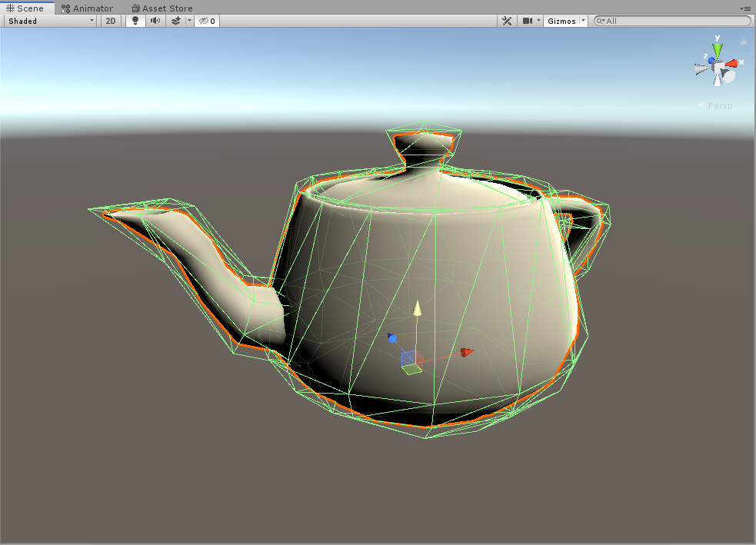The image size is (756, 545).
Task: Toggle 2D view mode
Action: coord(111,21)
